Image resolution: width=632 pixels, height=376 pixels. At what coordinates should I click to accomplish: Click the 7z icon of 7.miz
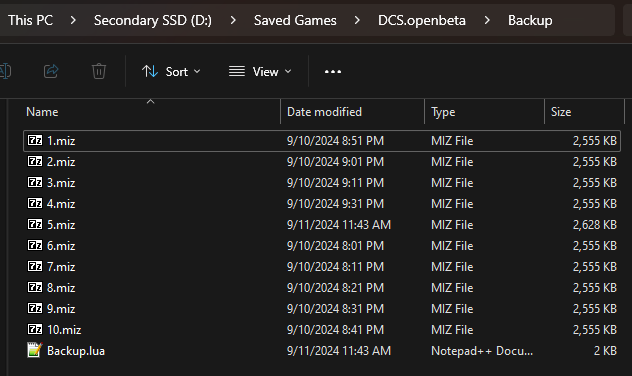[x=35, y=266]
